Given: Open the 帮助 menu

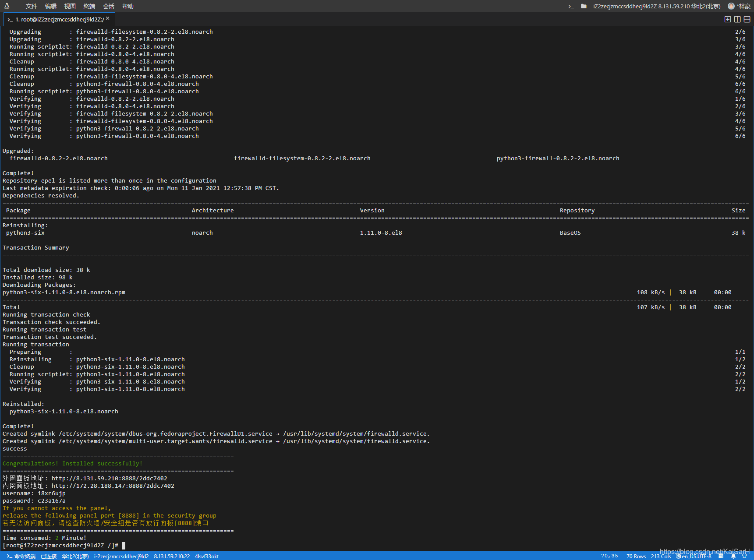Looking at the screenshot, I should click(128, 6).
